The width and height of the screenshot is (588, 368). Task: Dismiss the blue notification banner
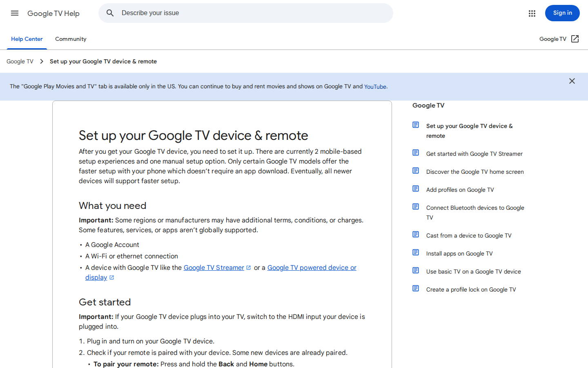click(x=572, y=81)
